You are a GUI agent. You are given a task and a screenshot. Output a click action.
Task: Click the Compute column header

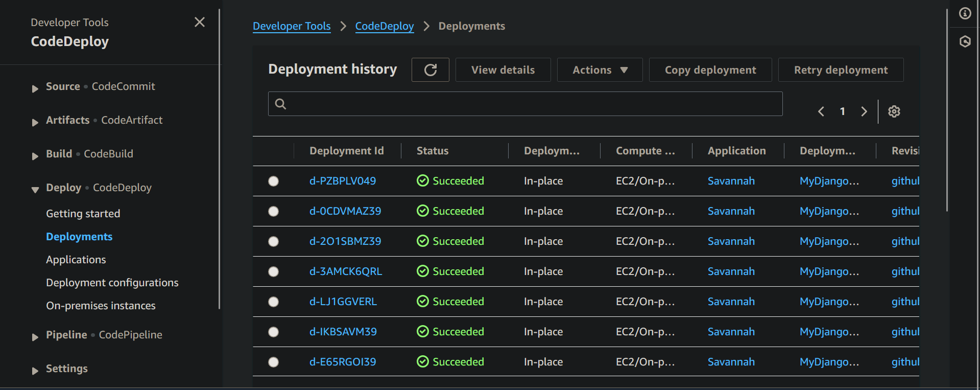(x=646, y=151)
